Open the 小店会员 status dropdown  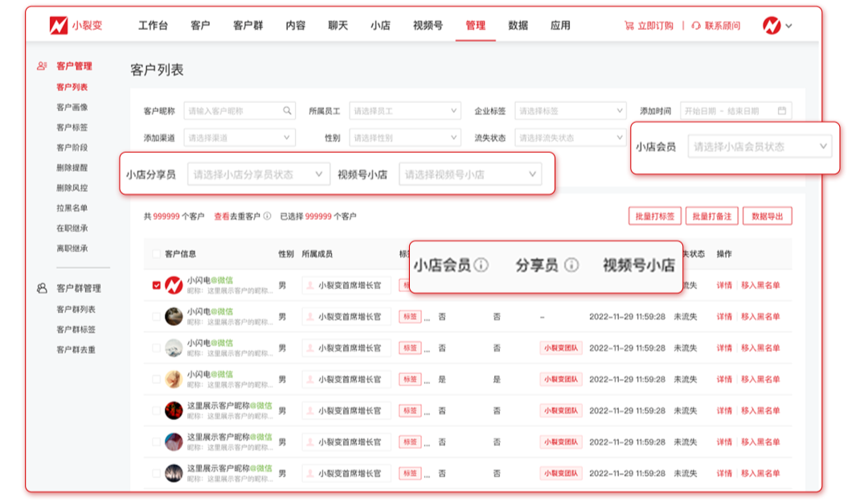tap(759, 146)
